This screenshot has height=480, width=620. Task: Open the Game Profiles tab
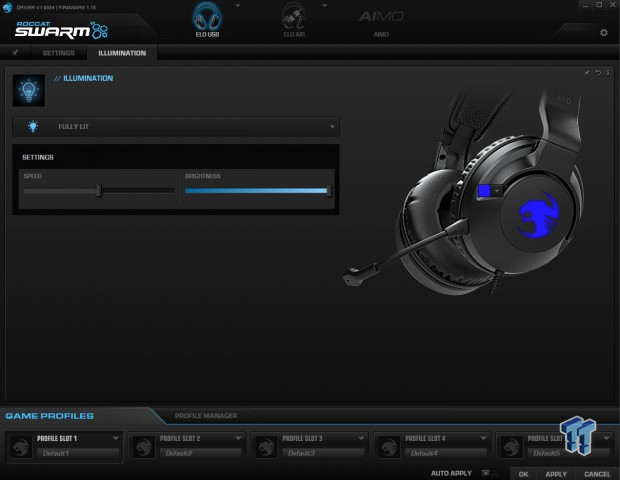pyautogui.click(x=50, y=416)
